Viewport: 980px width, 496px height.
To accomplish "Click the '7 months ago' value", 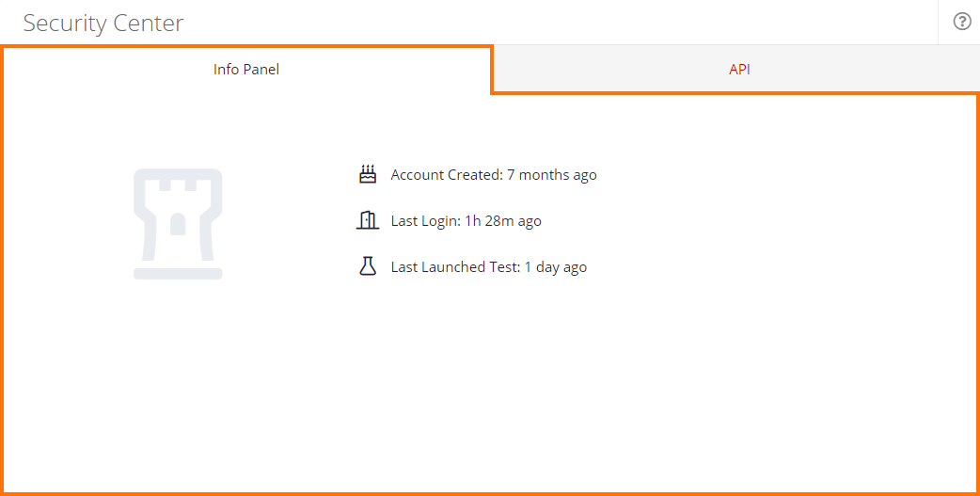I will 552,175.
